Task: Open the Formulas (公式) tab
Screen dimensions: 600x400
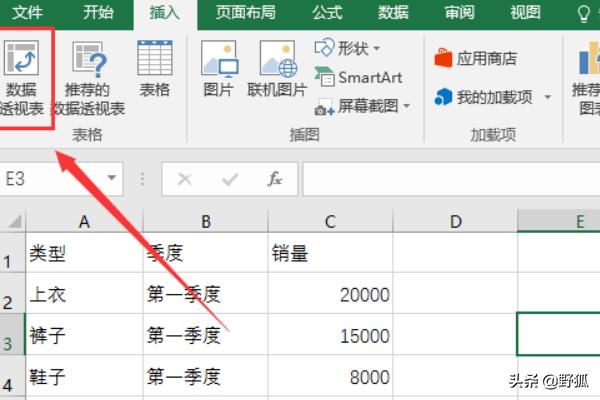Action: [327, 13]
